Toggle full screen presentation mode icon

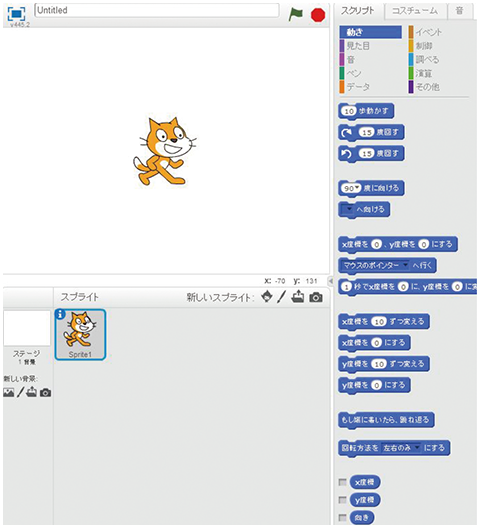tap(16, 13)
